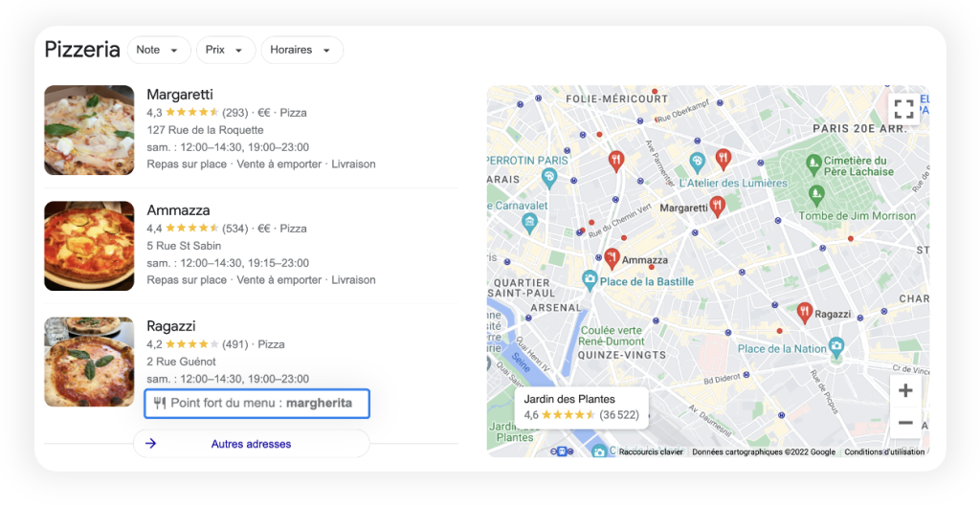Click the Place de la Nation camera marker
Viewport: 980px width, 505px height.
pyautogui.click(x=836, y=346)
